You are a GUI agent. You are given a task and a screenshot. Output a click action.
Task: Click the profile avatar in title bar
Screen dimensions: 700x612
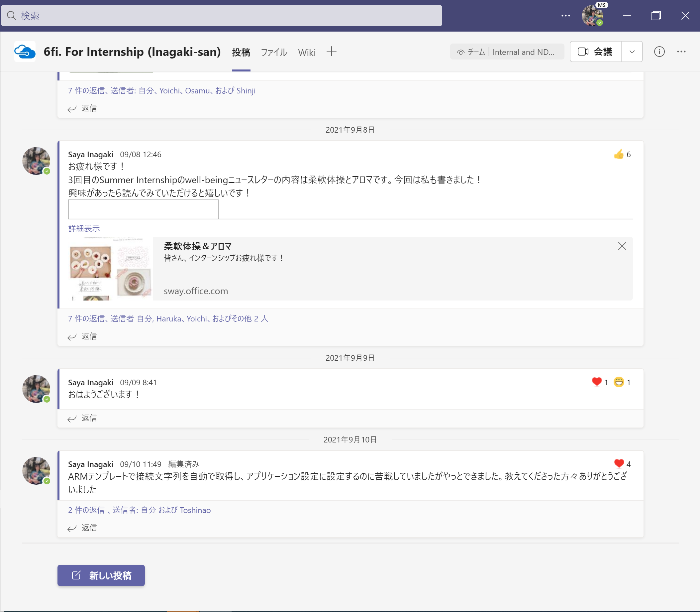coord(592,16)
